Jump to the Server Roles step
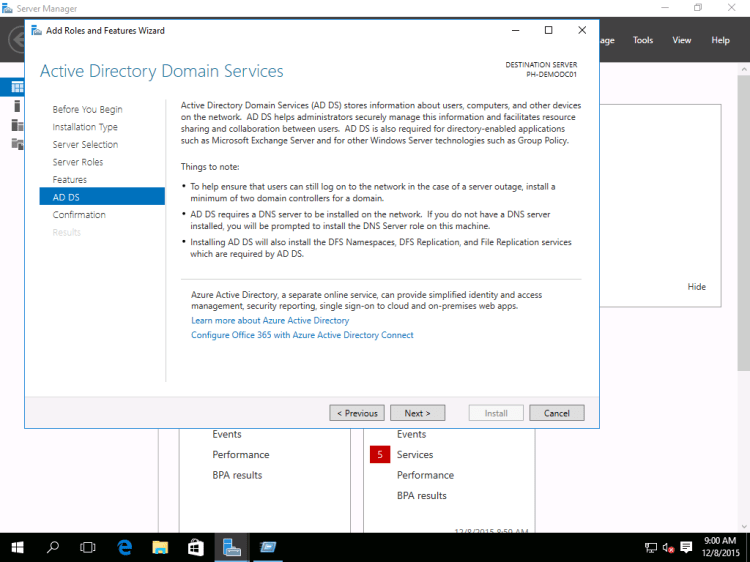Screen dimensions: 750x562 [78, 162]
